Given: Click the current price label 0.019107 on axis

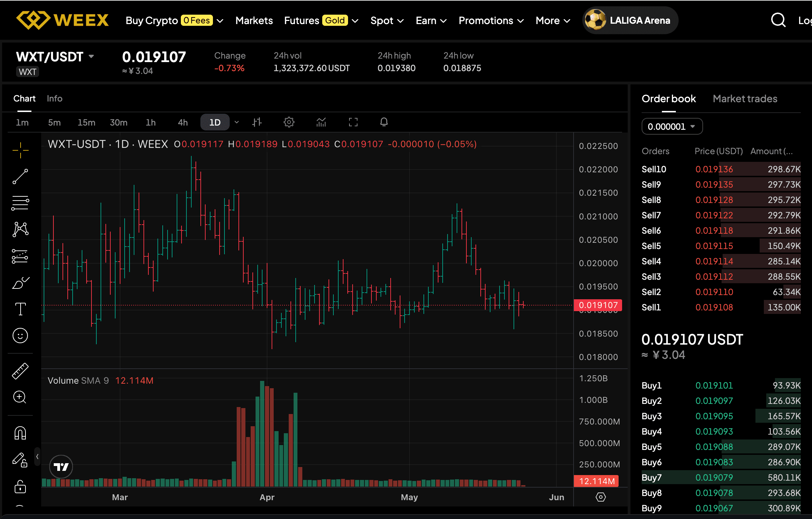Looking at the screenshot, I should pos(598,305).
